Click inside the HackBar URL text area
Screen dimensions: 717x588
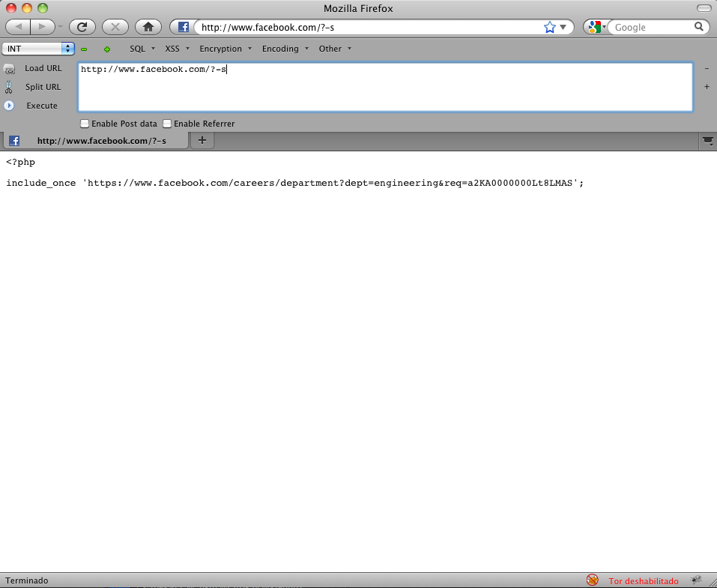[386, 87]
